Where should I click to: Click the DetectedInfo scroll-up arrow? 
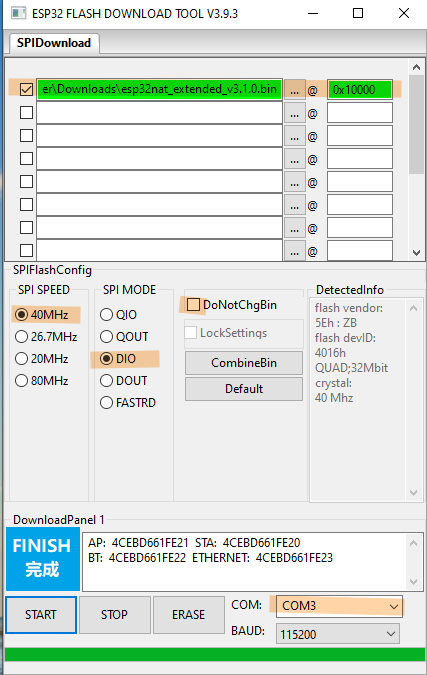(413, 308)
